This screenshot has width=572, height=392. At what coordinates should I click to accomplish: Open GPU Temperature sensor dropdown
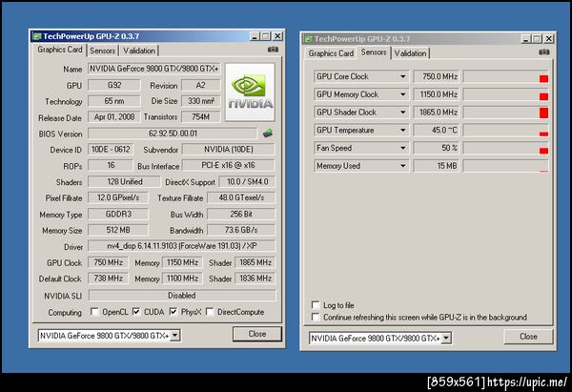pyautogui.click(x=402, y=131)
